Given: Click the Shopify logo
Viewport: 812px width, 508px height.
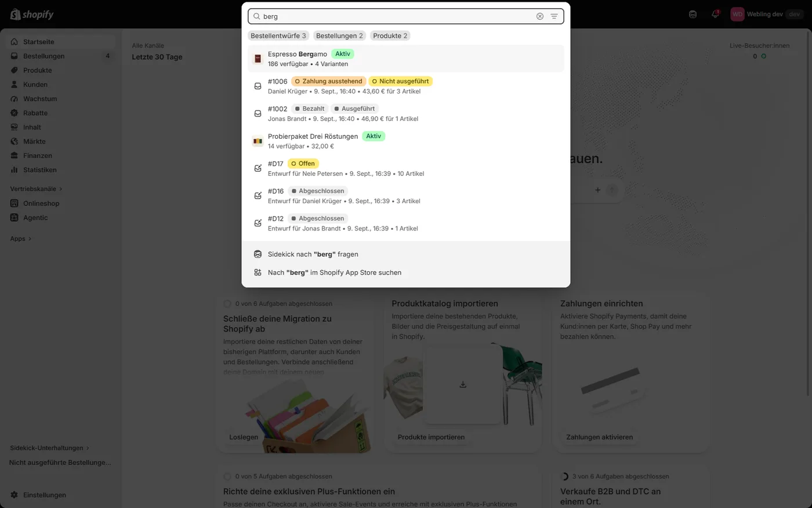Looking at the screenshot, I should coord(32,15).
